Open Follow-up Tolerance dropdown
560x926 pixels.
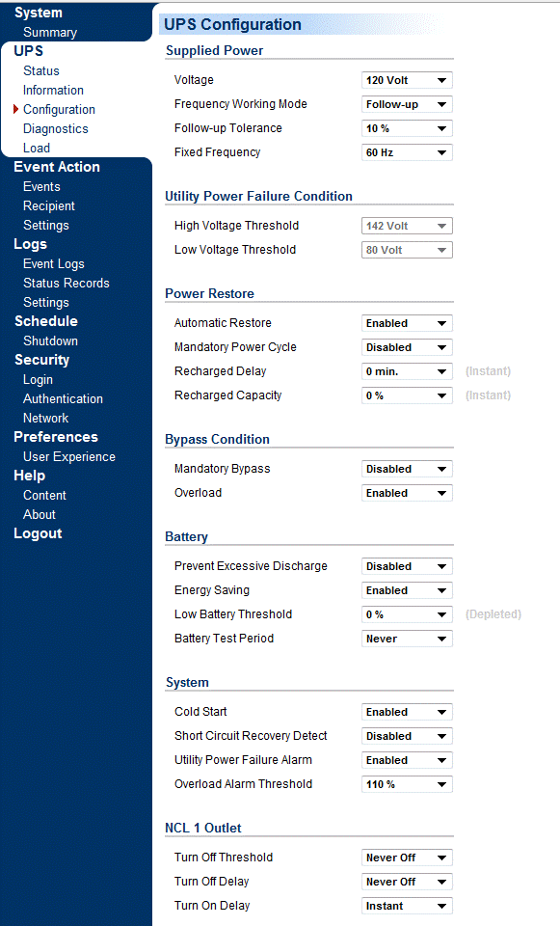[407, 128]
